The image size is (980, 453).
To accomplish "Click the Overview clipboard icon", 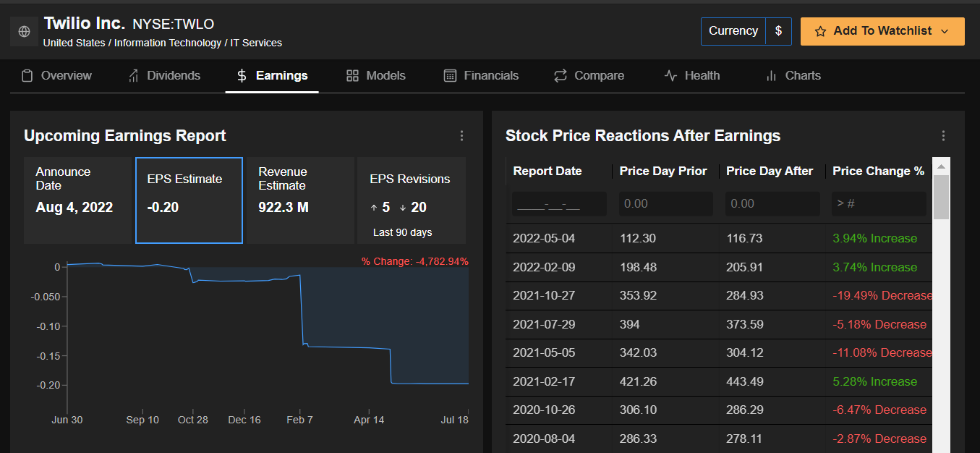I will pyautogui.click(x=27, y=76).
